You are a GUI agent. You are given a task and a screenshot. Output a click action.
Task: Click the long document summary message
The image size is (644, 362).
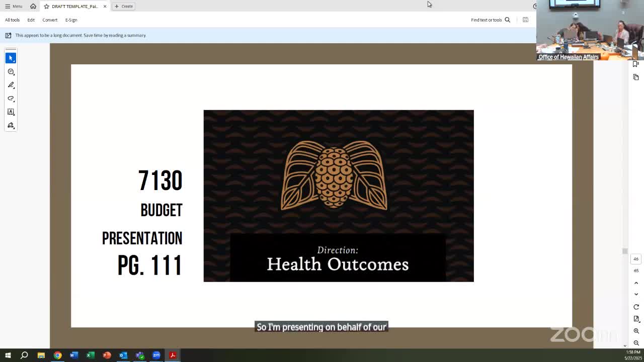coord(80,35)
